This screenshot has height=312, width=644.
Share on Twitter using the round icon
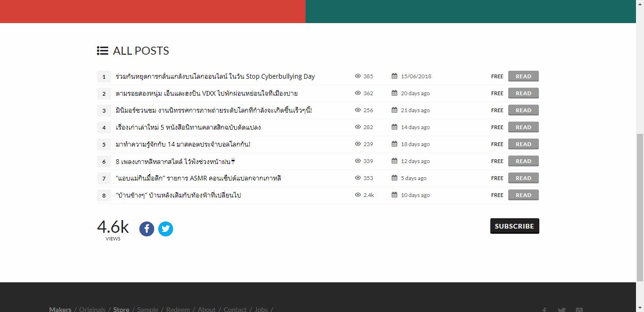pos(165,229)
